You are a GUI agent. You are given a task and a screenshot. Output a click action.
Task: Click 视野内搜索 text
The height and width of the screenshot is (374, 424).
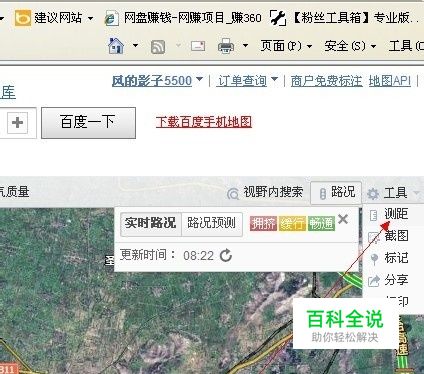273,192
